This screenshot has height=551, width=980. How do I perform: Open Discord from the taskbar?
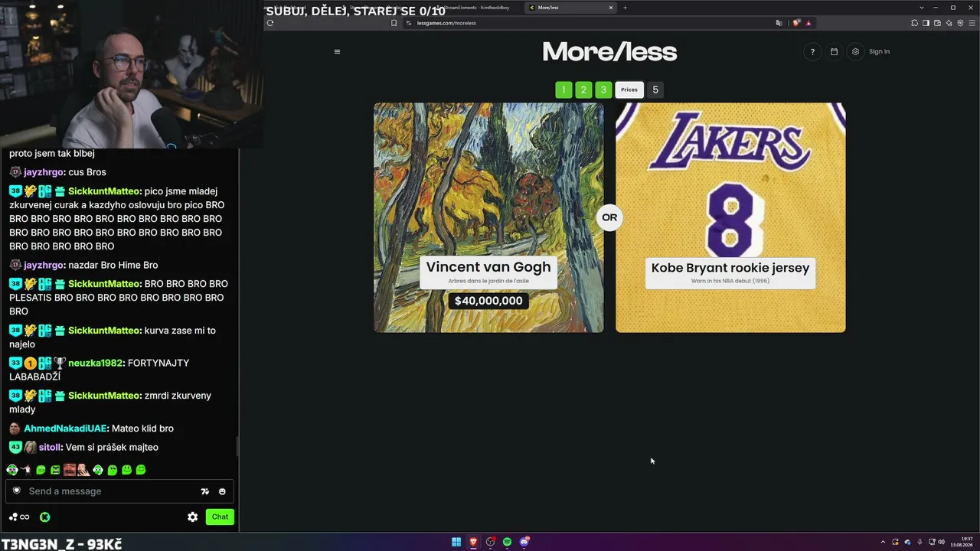[524, 542]
